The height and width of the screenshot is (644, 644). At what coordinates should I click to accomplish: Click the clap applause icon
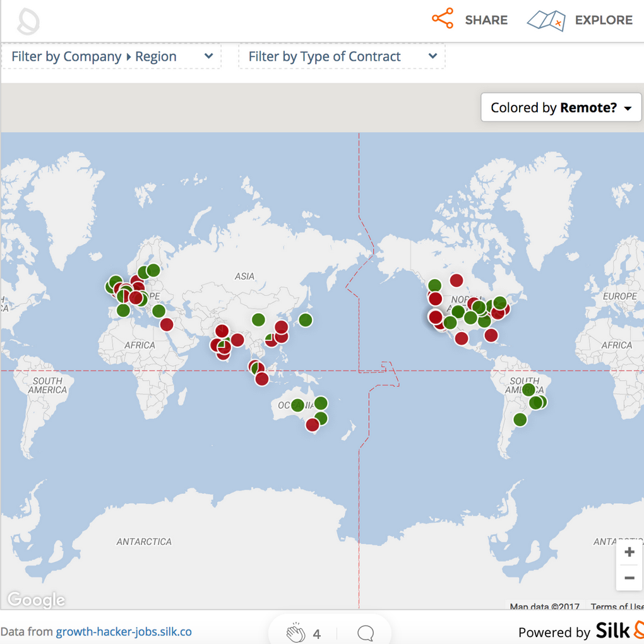295,633
